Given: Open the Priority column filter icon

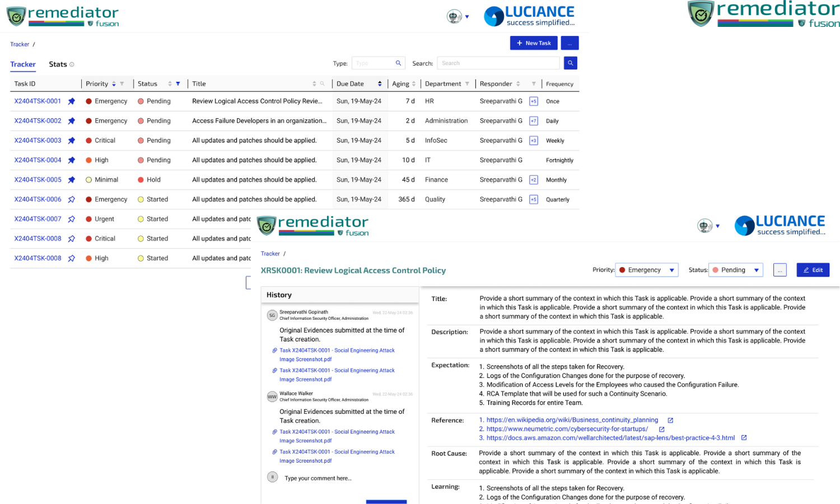Looking at the screenshot, I should 122,83.
